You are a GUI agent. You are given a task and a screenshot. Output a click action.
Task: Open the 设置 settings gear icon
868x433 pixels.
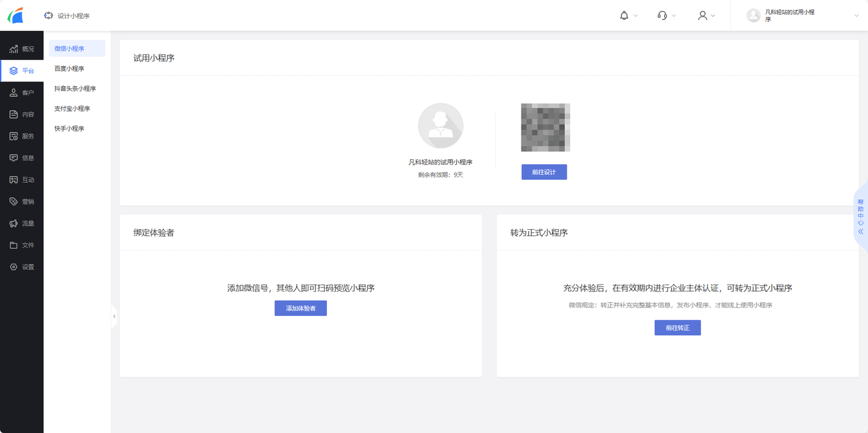[x=14, y=267]
